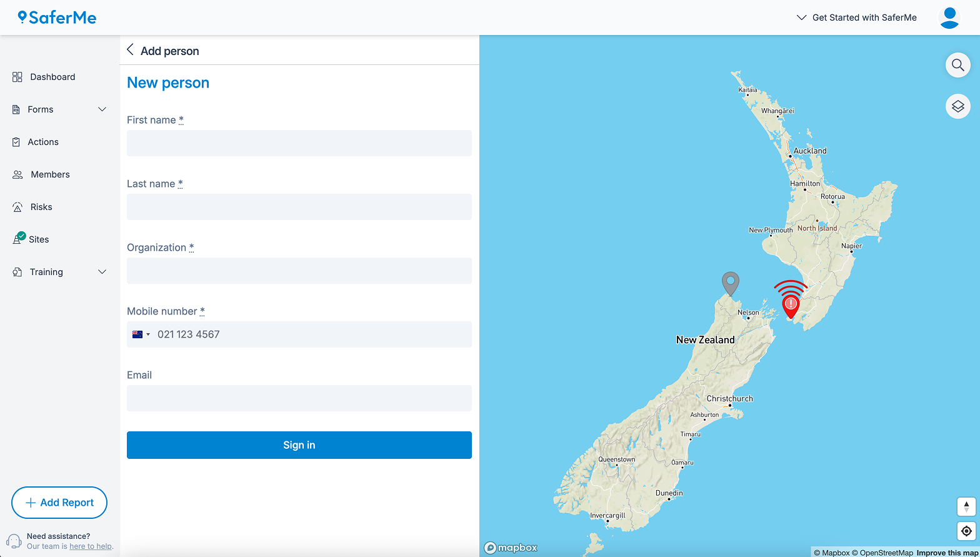
Task: Click the grey location pin near Nelson
Action: pyautogui.click(x=730, y=283)
